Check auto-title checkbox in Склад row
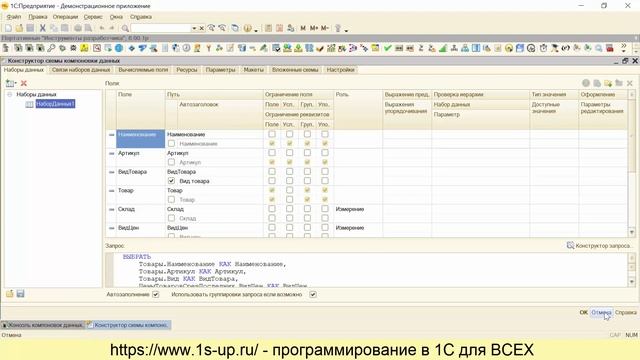 171,218
